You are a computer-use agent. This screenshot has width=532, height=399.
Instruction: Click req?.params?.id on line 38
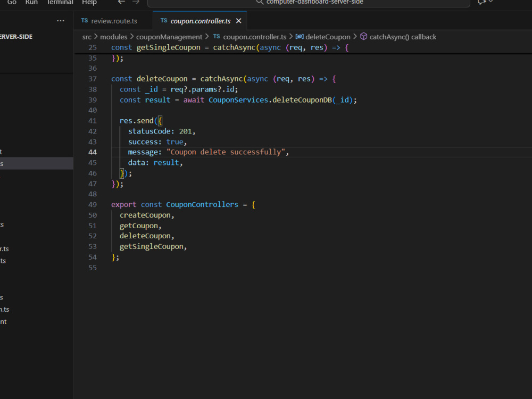click(202, 89)
